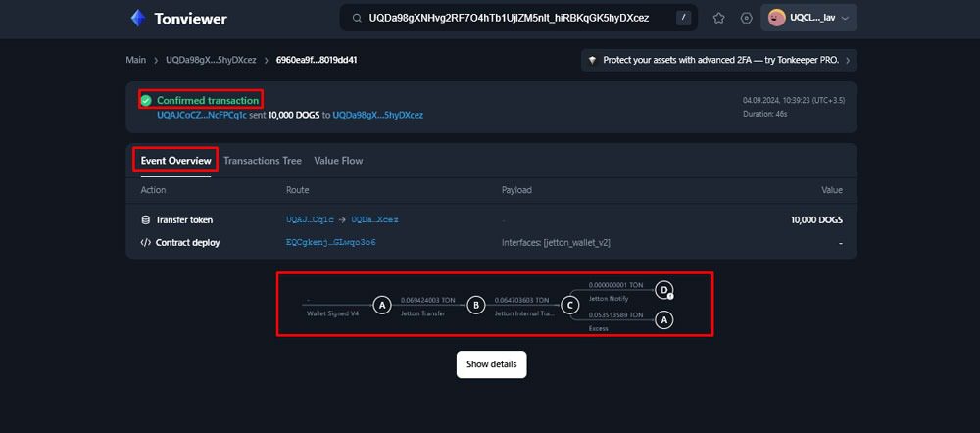The height and width of the screenshot is (433, 980).
Task: Go to Main breadcrumb
Action: pyautogui.click(x=135, y=60)
